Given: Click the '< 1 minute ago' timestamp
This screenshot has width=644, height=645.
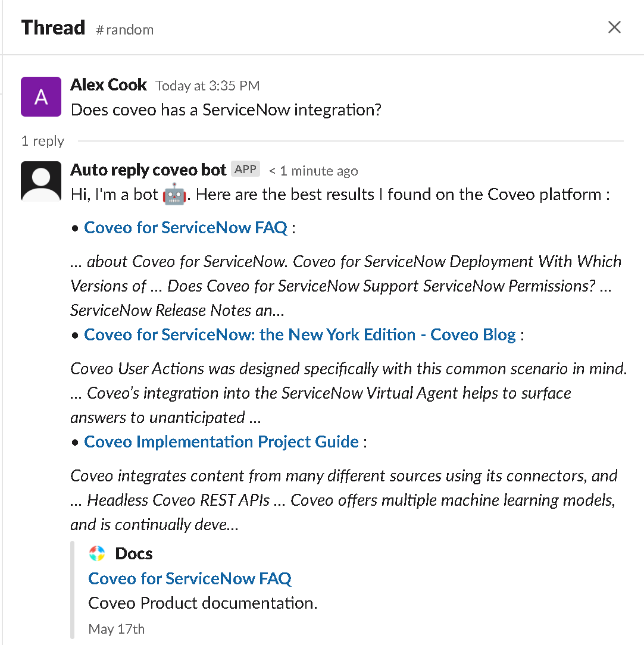Looking at the screenshot, I should [314, 171].
